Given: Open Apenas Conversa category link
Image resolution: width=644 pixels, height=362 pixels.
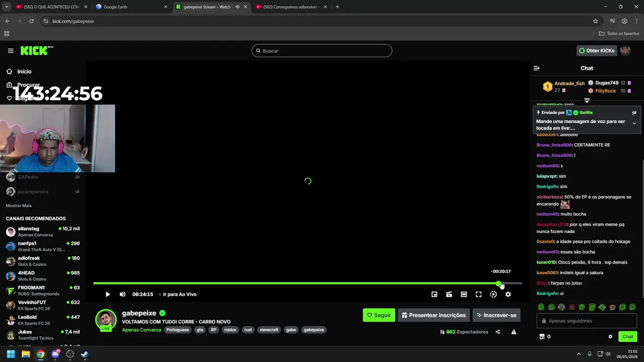Looking at the screenshot, I should click(x=141, y=330).
